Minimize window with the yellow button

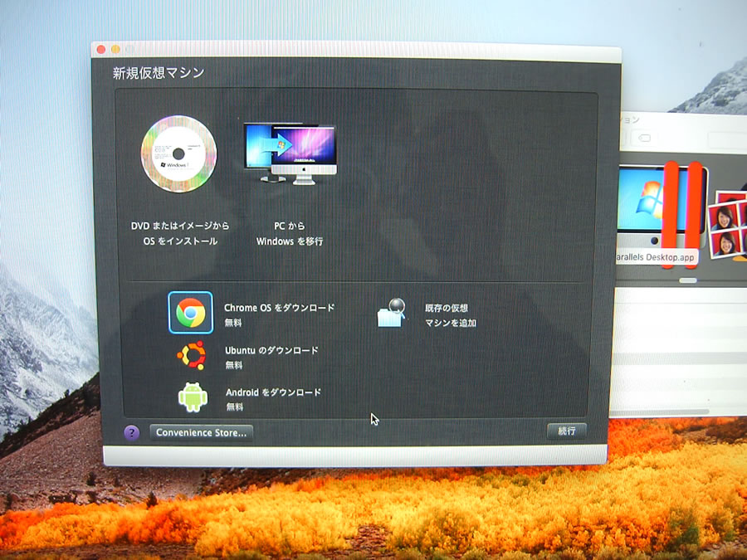tap(115, 49)
